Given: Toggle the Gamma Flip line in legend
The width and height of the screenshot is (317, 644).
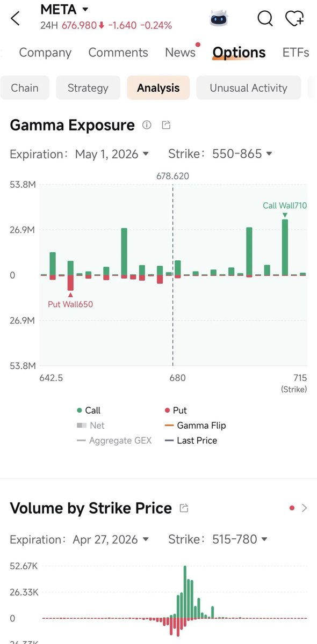Looking at the screenshot, I should [x=195, y=425].
